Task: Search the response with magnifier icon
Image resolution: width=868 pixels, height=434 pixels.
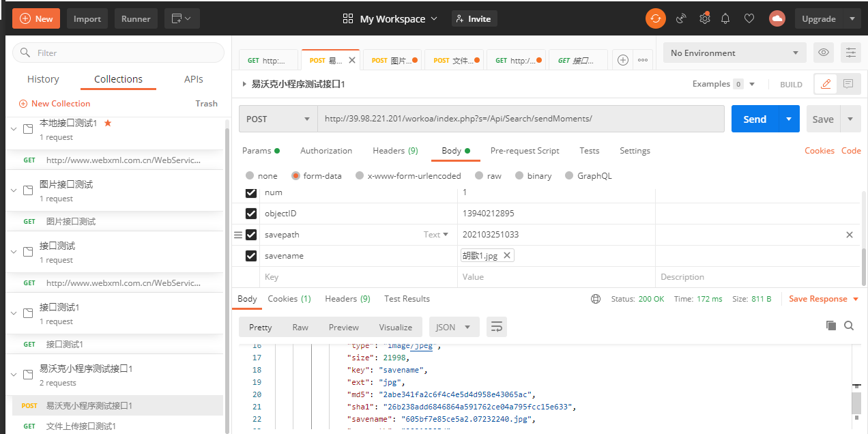Action: (x=849, y=326)
